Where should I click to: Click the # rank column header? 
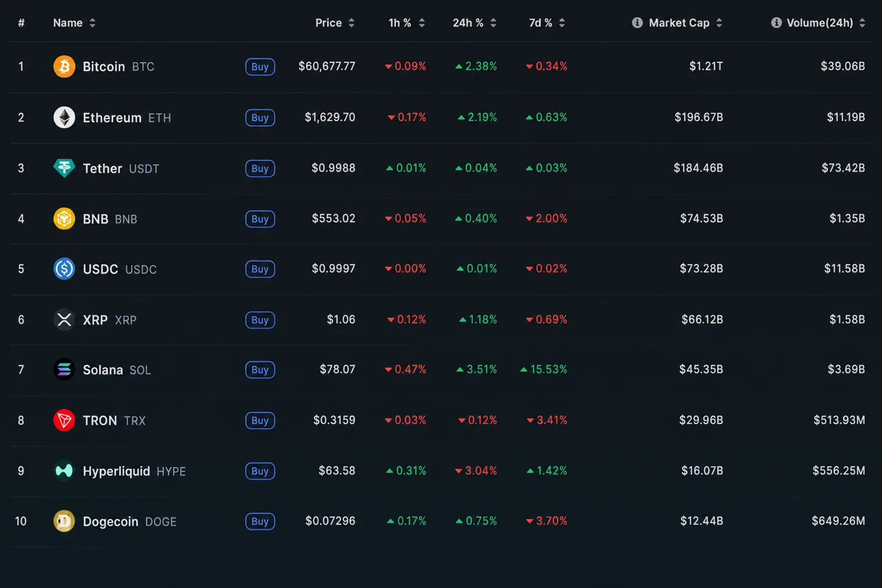coord(21,23)
